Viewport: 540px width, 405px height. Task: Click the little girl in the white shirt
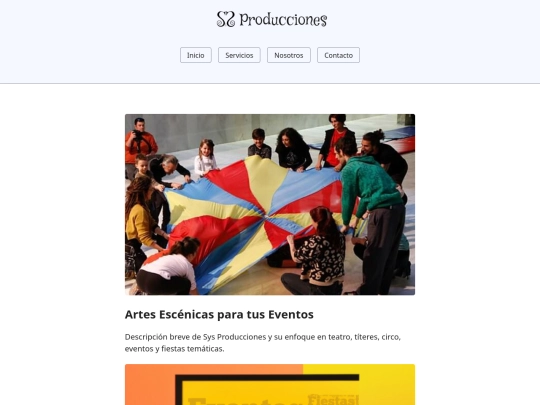(206, 158)
